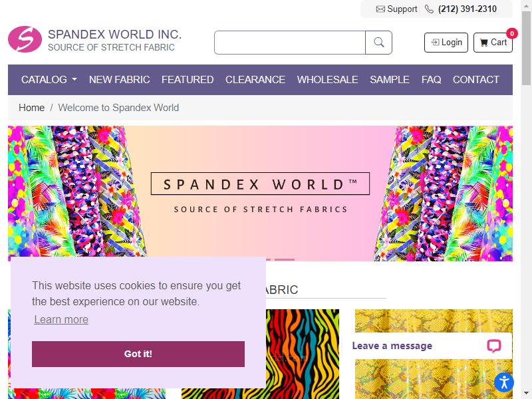Select WHOLESALE in the navigation bar
Image resolution: width=532 pixels, height=399 pixels.
point(327,80)
